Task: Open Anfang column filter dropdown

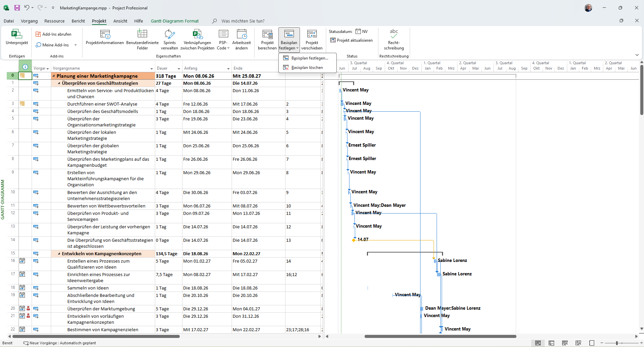Action: coord(228,69)
